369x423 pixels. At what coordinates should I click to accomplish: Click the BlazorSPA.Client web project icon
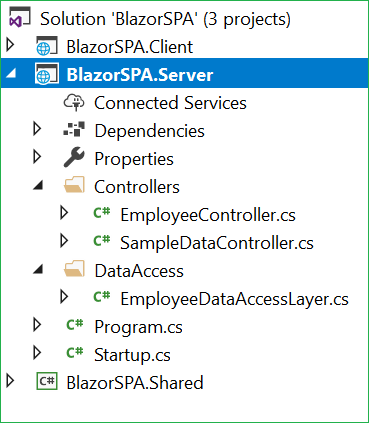[x=47, y=46]
